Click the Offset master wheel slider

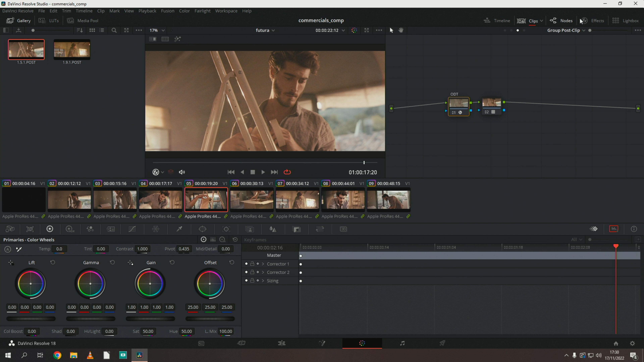[210, 319]
